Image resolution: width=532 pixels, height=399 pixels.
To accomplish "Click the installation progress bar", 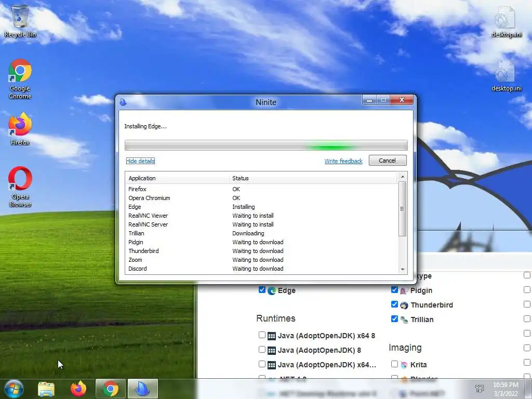I will pos(266,145).
